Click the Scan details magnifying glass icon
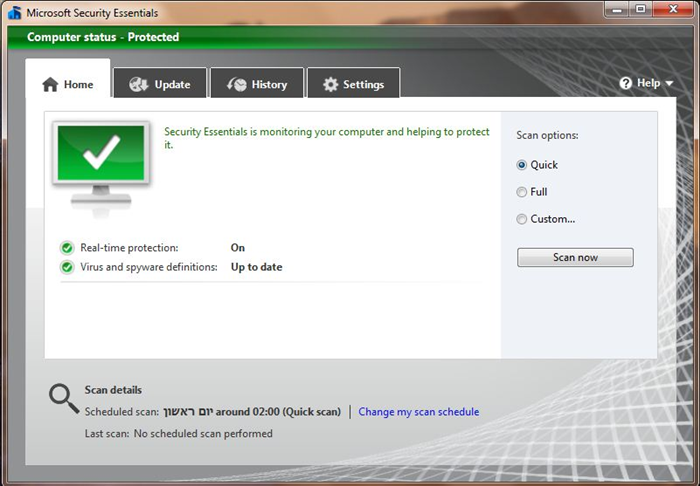The image size is (700, 486). tap(64, 398)
